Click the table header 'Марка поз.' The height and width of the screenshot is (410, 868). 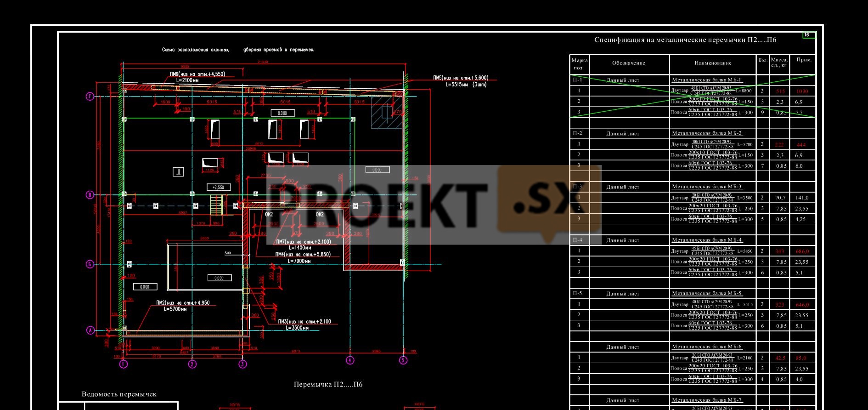click(579, 64)
